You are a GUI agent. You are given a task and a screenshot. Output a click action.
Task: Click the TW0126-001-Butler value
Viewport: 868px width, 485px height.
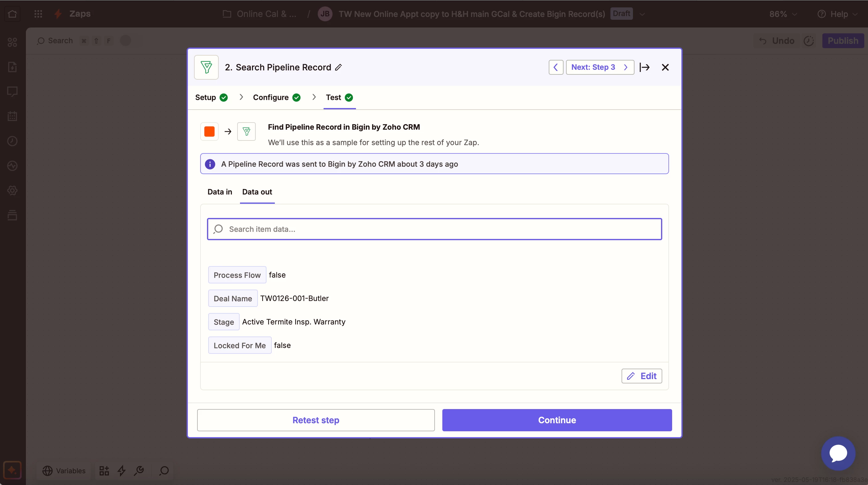coord(294,298)
